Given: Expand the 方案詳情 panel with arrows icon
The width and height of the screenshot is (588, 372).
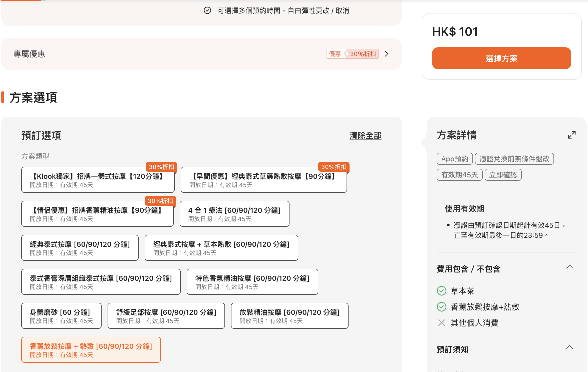Looking at the screenshot, I should point(571,135).
